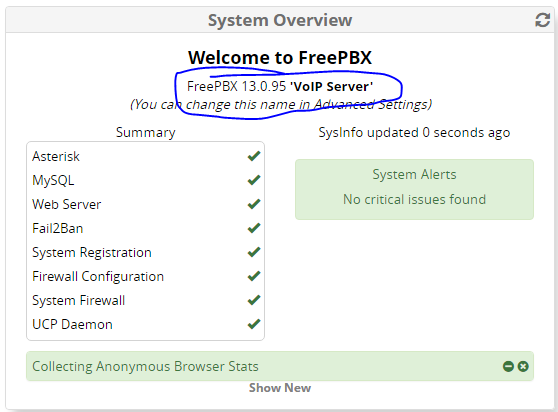
Task: Open the System Alerts box
Action: (x=414, y=189)
